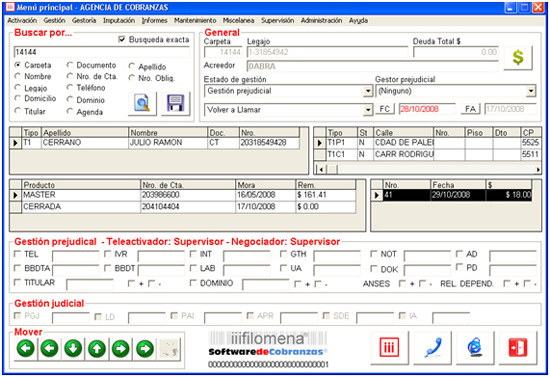The image size is (550, 377).
Task: Click the FA date button
Action: 470,109
